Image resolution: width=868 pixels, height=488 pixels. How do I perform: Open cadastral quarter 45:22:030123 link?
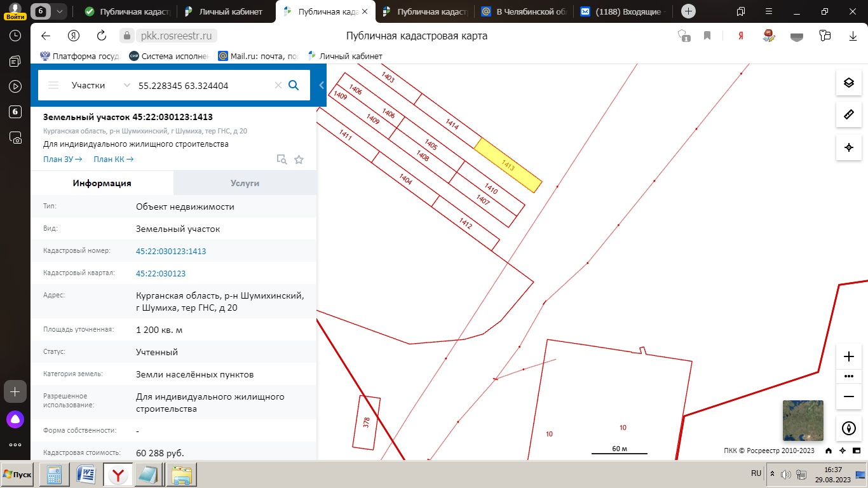[x=161, y=273]
